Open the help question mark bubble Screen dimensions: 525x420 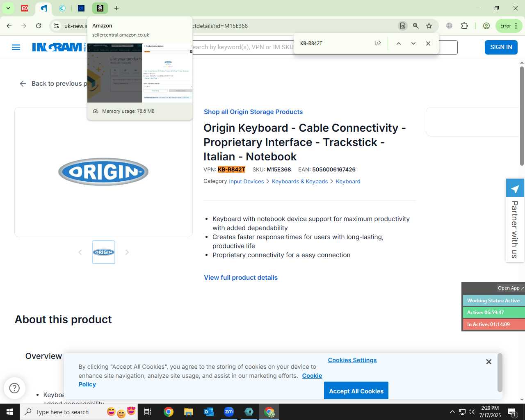(14, 388)
